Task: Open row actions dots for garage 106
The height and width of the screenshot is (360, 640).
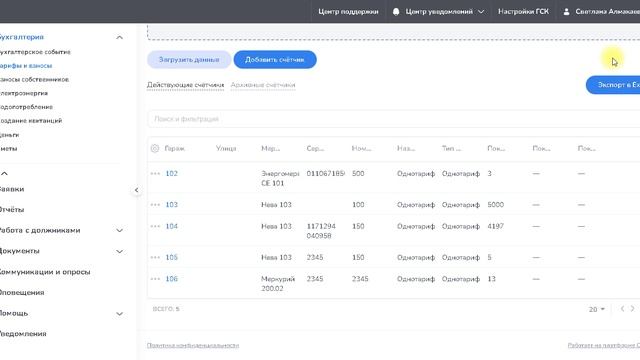Action: [x=155, y=279]
